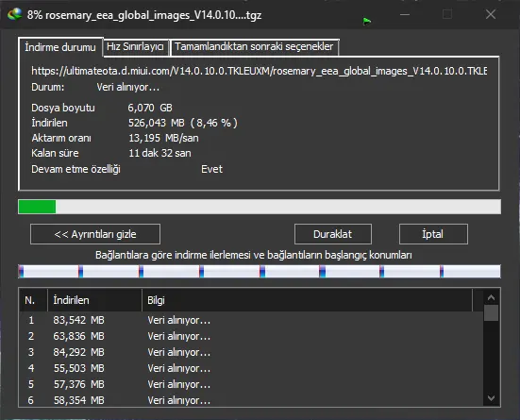Click the connection list scroll up arrow
Image resolution: width=520 pixels, height=420 pixels.
(491, 297)
